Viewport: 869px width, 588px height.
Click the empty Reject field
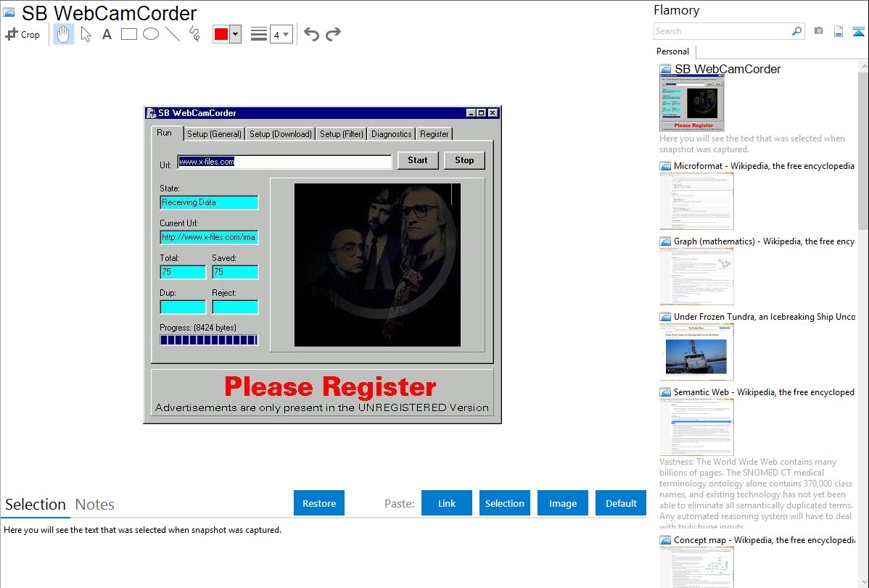point(235,307)
